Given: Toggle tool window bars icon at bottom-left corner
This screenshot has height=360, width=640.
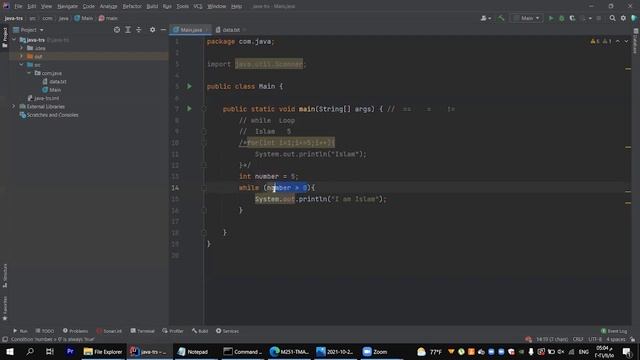Looking at the screenshot, I should pyautogui.click(x=4, y=339).
